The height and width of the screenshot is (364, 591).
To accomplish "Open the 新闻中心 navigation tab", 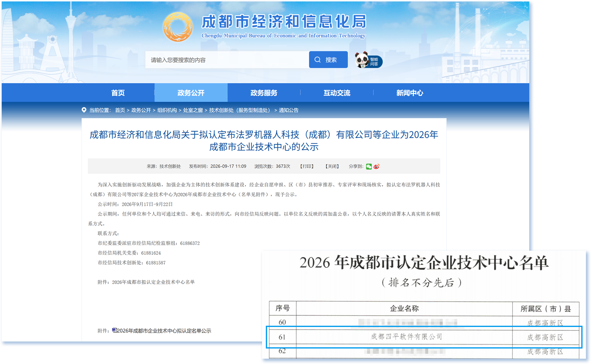I will coord(410,93).
